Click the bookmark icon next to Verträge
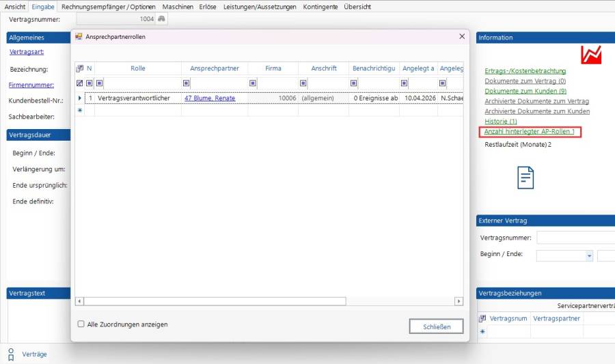This screenshot has width=615, height=364. coord(11,354)
